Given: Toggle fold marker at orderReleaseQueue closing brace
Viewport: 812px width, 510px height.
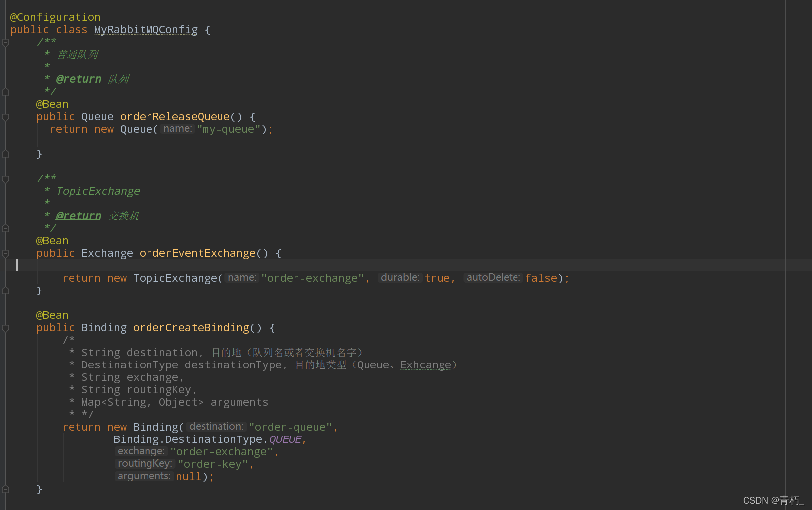Looking at the screenshot, I should (x=6, y=154).
